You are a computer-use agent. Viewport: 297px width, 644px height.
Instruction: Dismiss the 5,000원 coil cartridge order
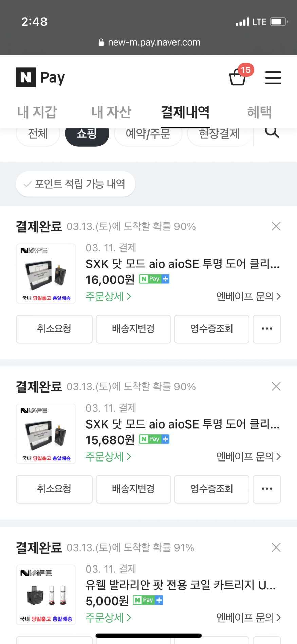pyautogui.click(x=276, y=547)
